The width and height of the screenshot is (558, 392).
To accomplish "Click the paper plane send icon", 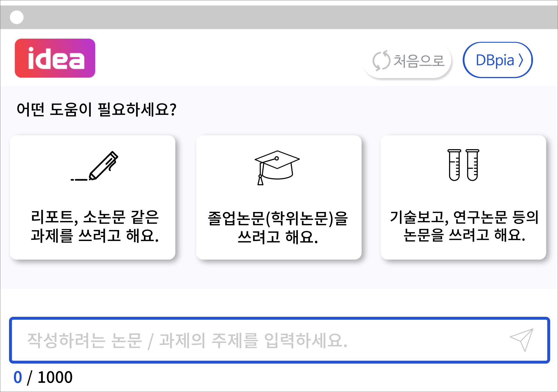I will coord(522,340).
